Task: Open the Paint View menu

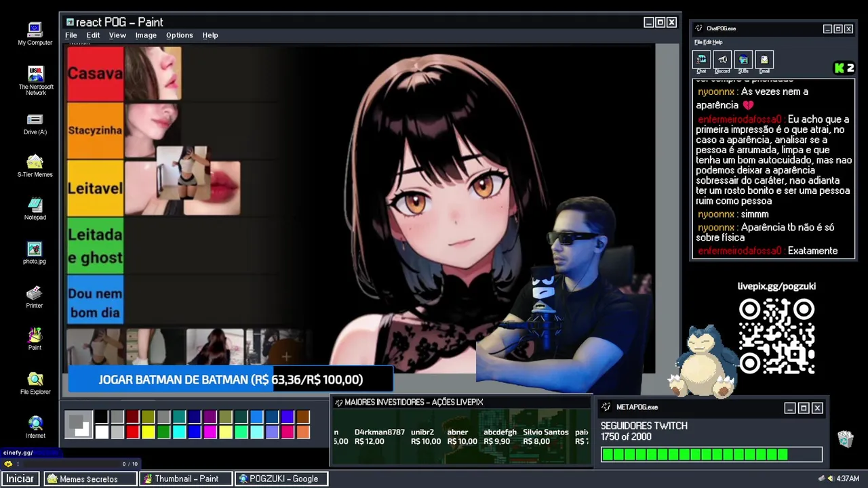Action: 117,35
